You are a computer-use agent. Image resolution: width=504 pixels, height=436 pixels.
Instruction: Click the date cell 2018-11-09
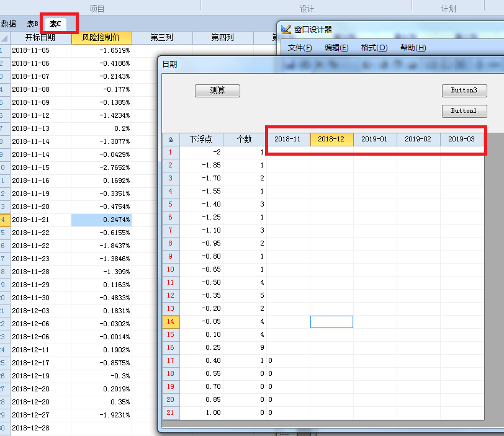tap(40, 103)
